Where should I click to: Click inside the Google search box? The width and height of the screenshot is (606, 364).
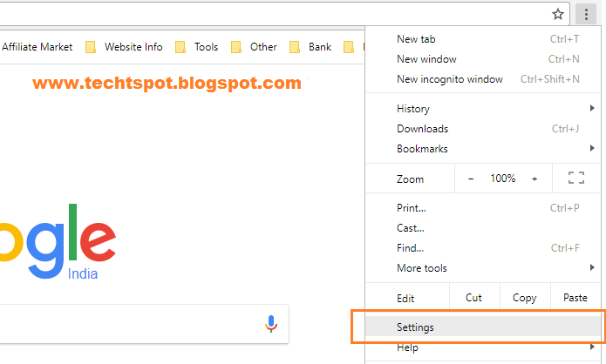click(x=132, y=324)
